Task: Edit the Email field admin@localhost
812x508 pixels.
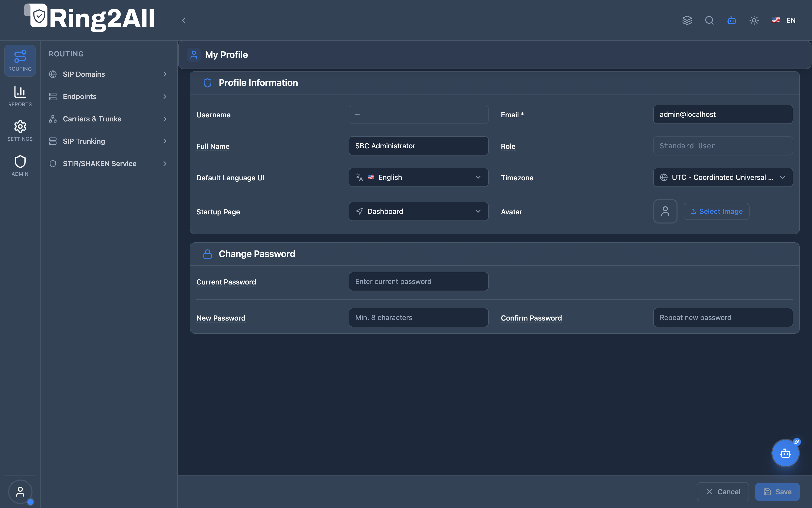Action: tap(723, 114)
